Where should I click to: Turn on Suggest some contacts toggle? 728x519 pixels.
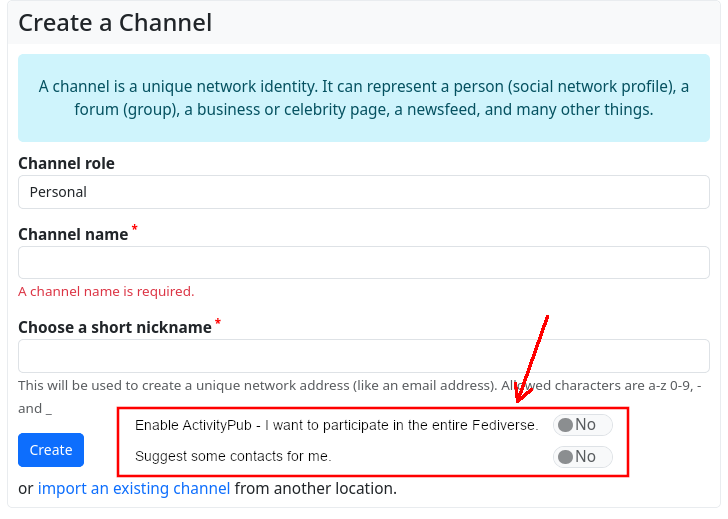coord(583,457)
